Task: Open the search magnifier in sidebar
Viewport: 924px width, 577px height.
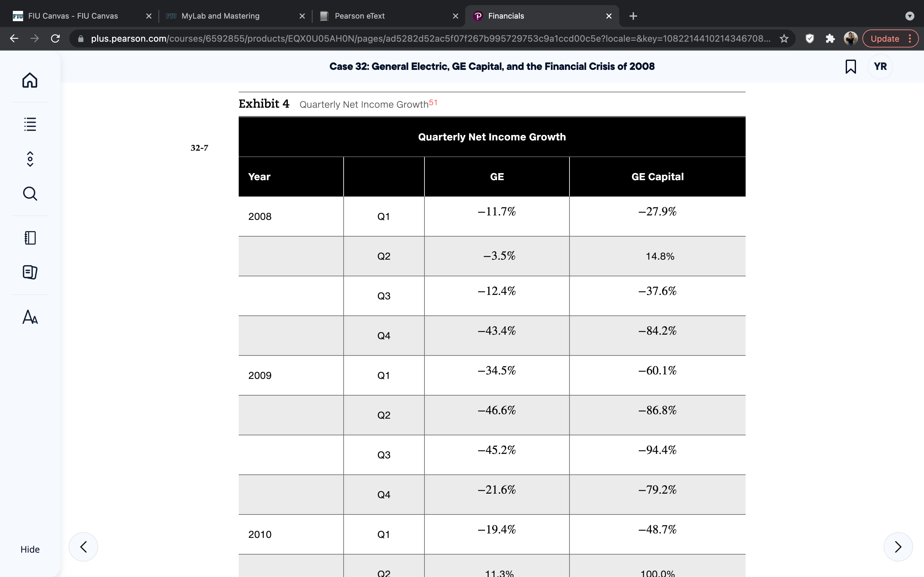Action: [x=30, y=194]
